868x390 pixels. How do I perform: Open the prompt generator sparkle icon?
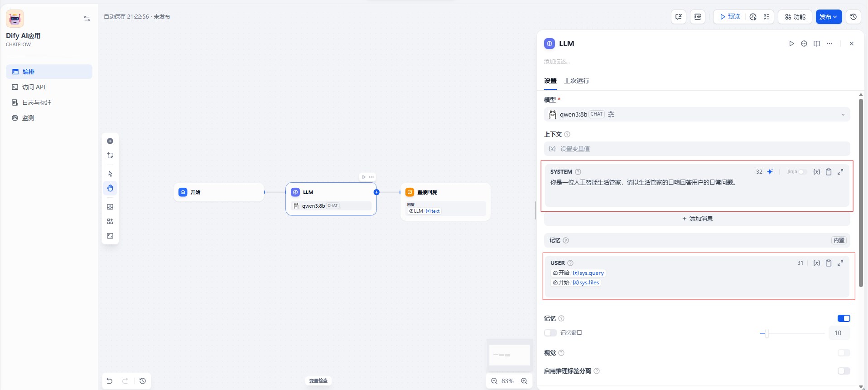point(770,172)
